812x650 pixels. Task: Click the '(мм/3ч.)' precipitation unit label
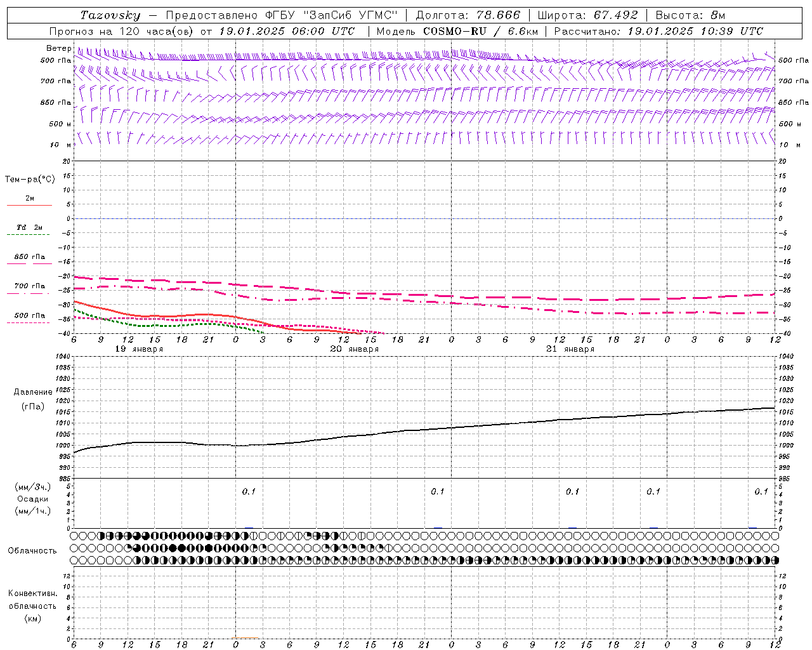[33, 487]
